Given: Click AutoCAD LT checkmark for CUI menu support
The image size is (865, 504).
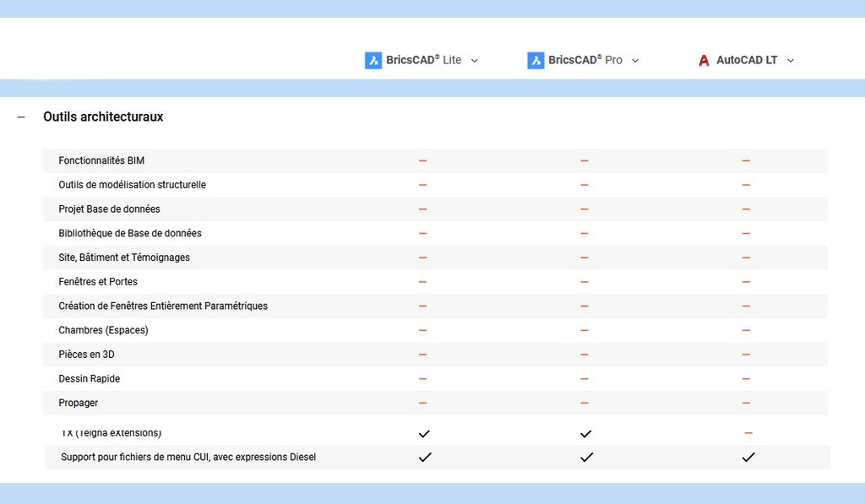Looking at the screenshot, I should coord(748,457).
